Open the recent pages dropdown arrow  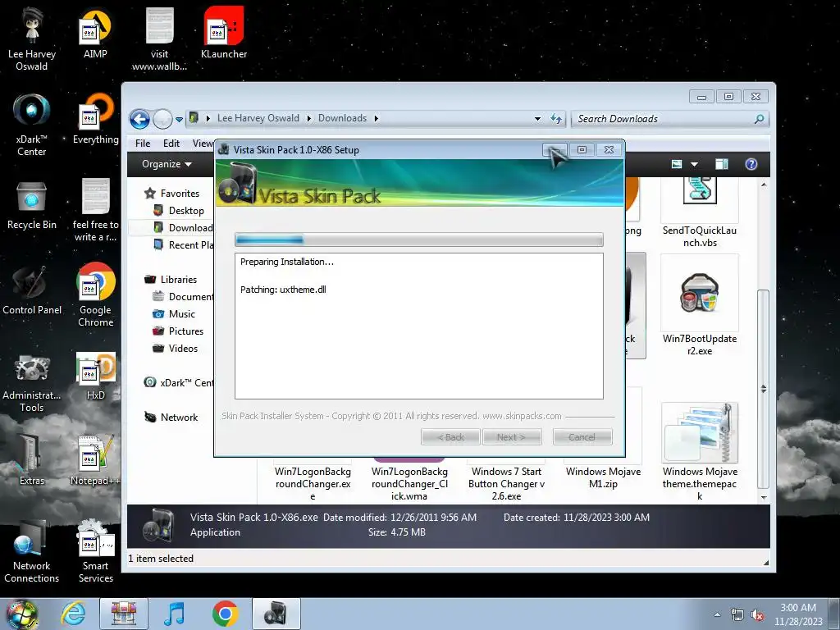coord(179,120)
